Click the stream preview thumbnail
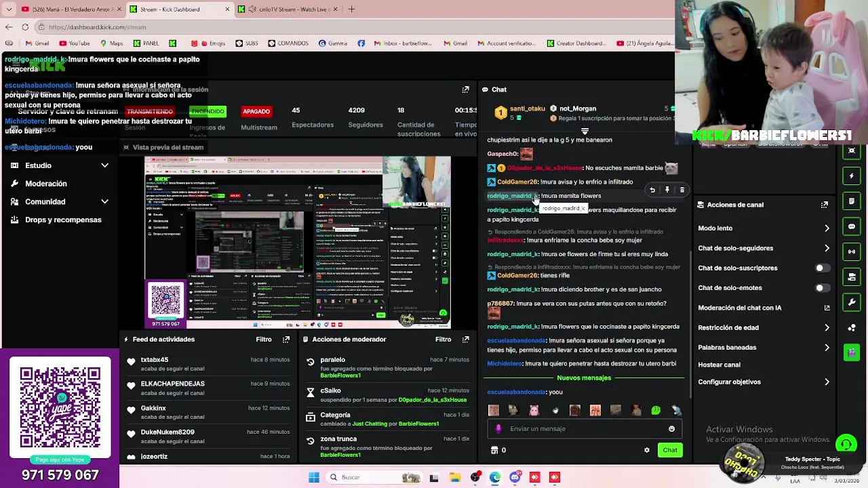This screenshot has height=488, width=868. coord(298,243)
